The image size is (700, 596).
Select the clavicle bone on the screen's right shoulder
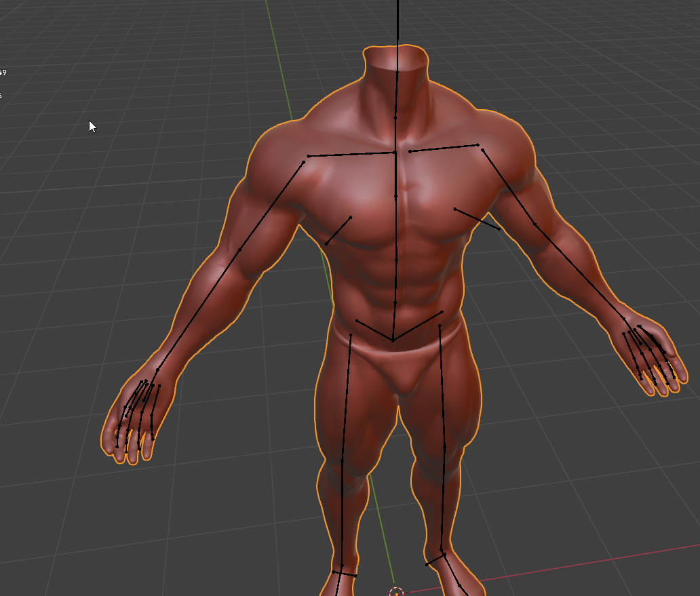click(444, 148)
